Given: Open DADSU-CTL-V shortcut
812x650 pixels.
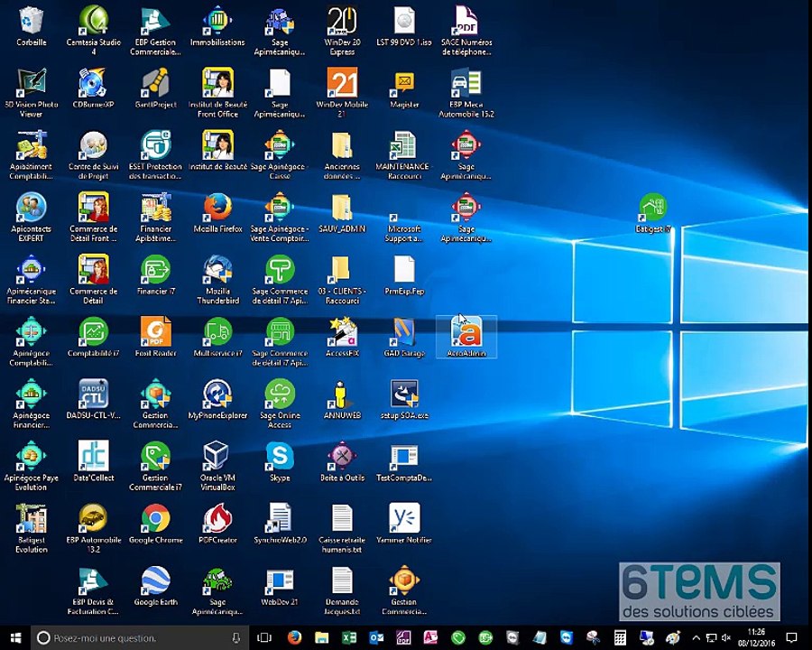Looking at the screenshot, I should [93, 399].
